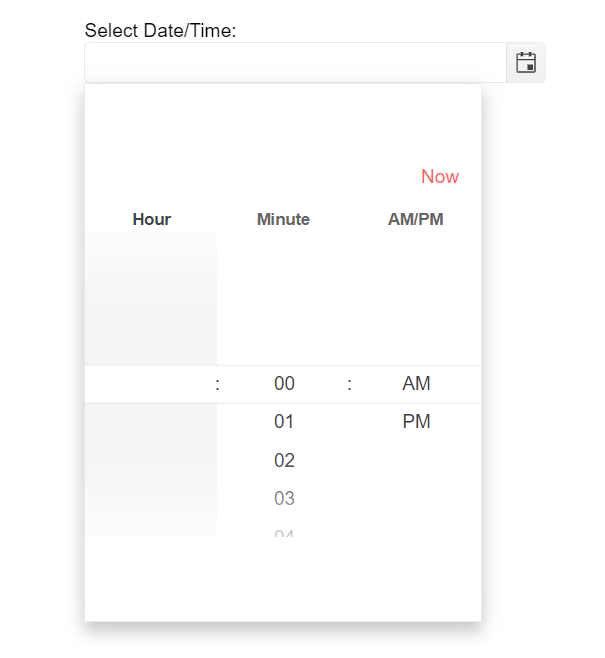Choose minute 00 in the list
Viewport: 605px width, 658px height.
point(284,384)
